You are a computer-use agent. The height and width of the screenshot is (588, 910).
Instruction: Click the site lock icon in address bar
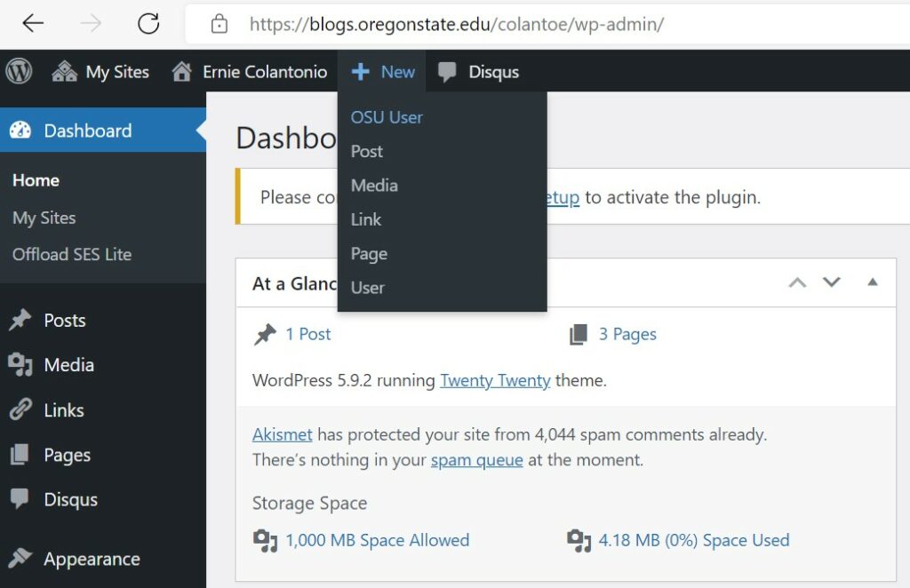[x=219, y=24]
